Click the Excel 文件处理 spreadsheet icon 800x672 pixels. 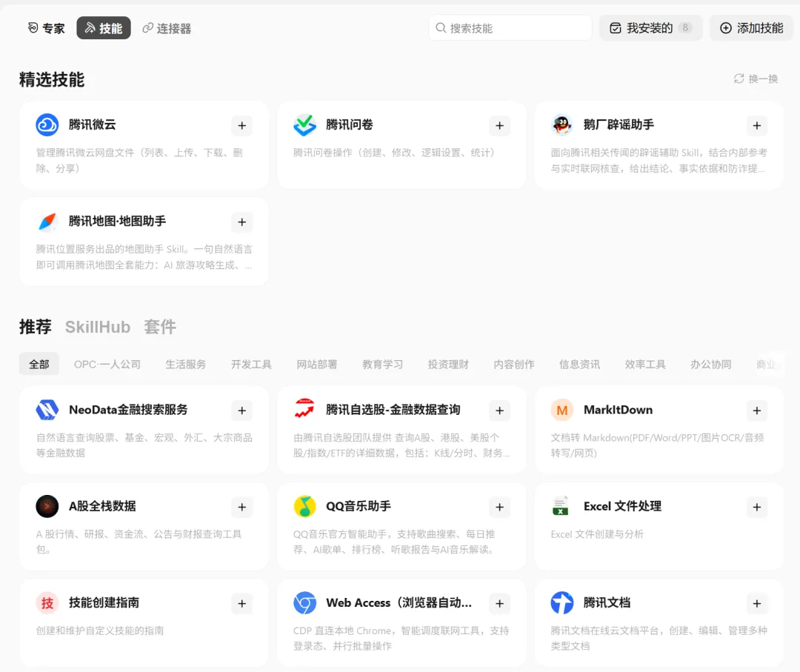point(561,506)
